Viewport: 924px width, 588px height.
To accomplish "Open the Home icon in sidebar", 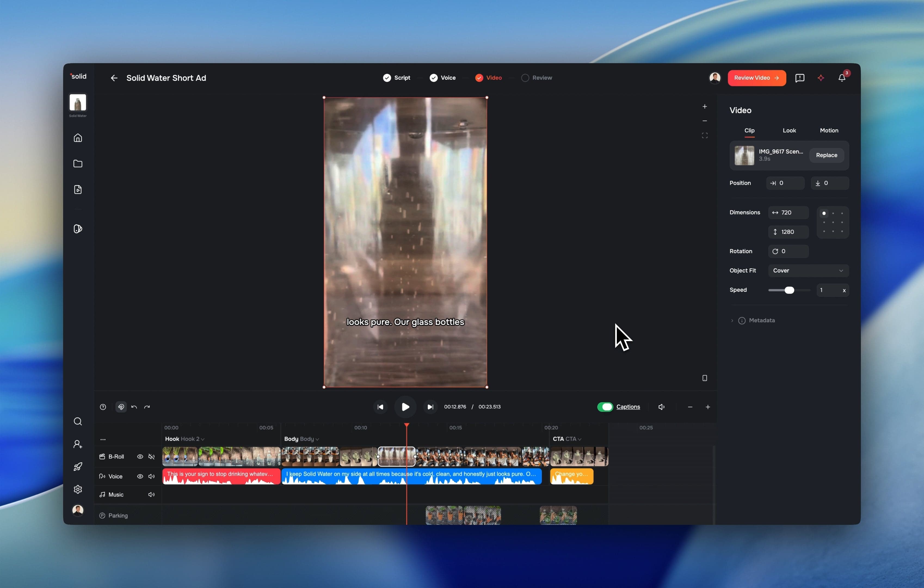I will point(78,138).
